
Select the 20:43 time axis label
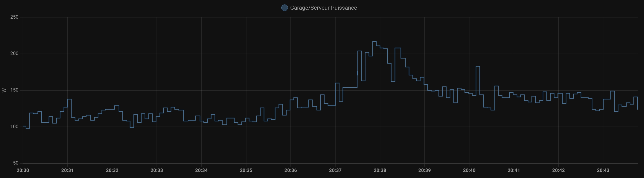coord(603,170)
